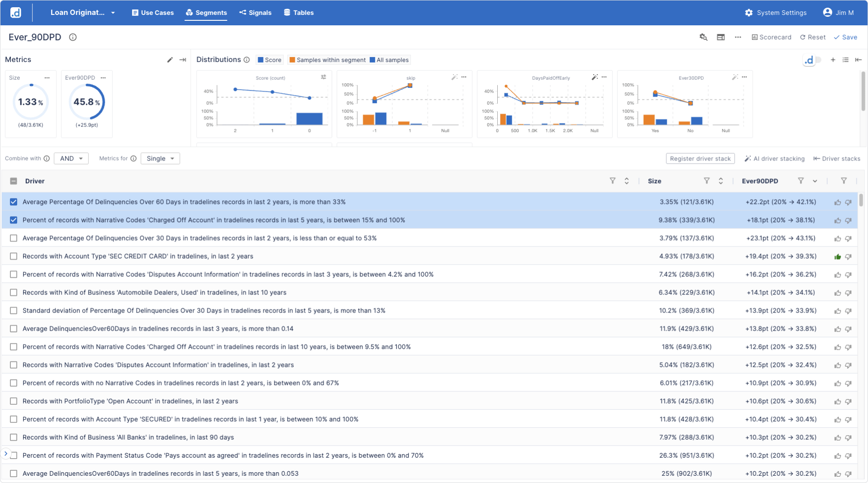Click magic wand icon on DaysPaidOffEarly chart
This screenshot has height=483, width=868.
(594, 77)
